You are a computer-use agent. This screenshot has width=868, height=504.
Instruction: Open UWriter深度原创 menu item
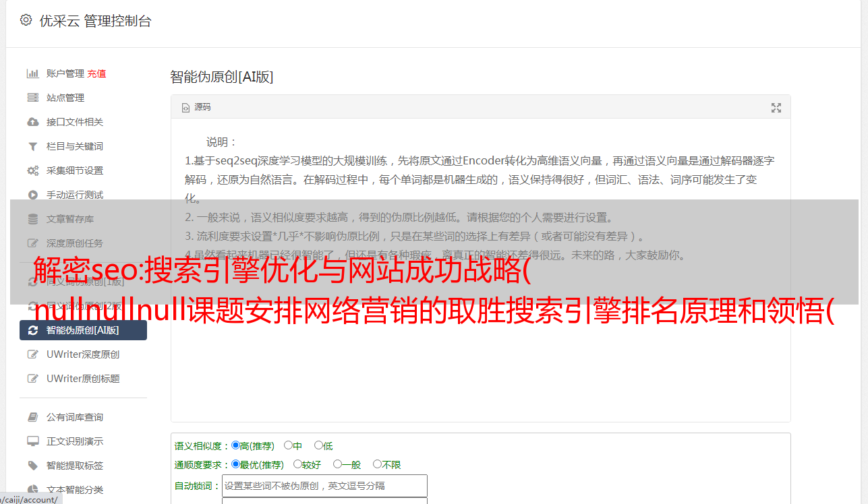click(x=83, y=354)
